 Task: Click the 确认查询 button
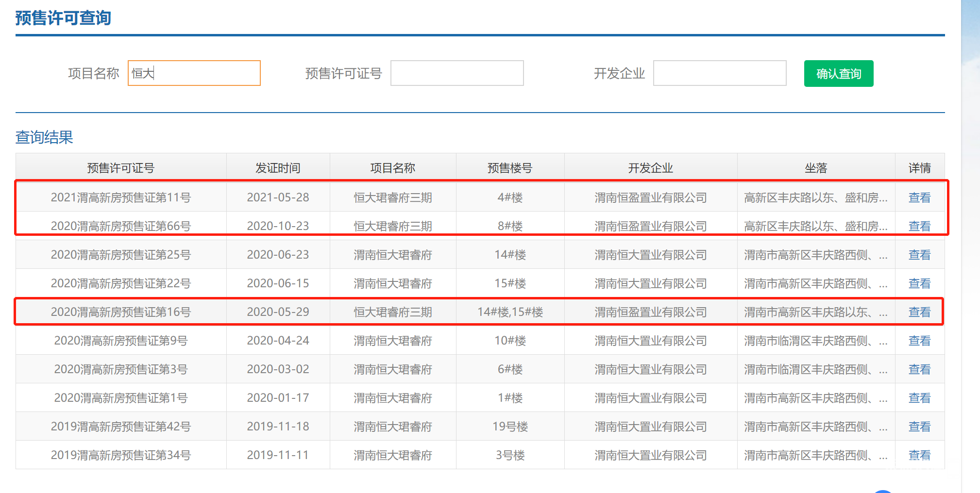838,74
